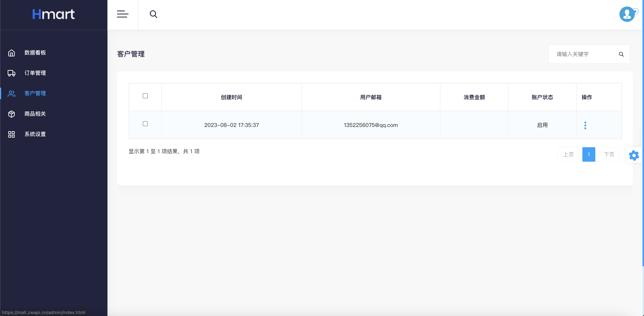Click the magnifier inside the keyword search box
The image size is (644, 316).
(622, 54)
